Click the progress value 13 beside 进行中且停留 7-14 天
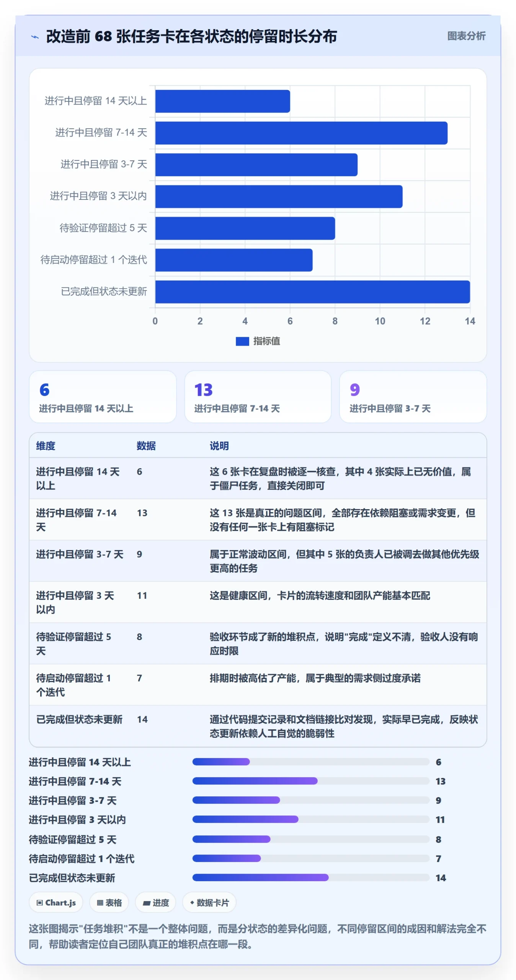This screenshot has height=980, width=516. [x=440, y=781]
